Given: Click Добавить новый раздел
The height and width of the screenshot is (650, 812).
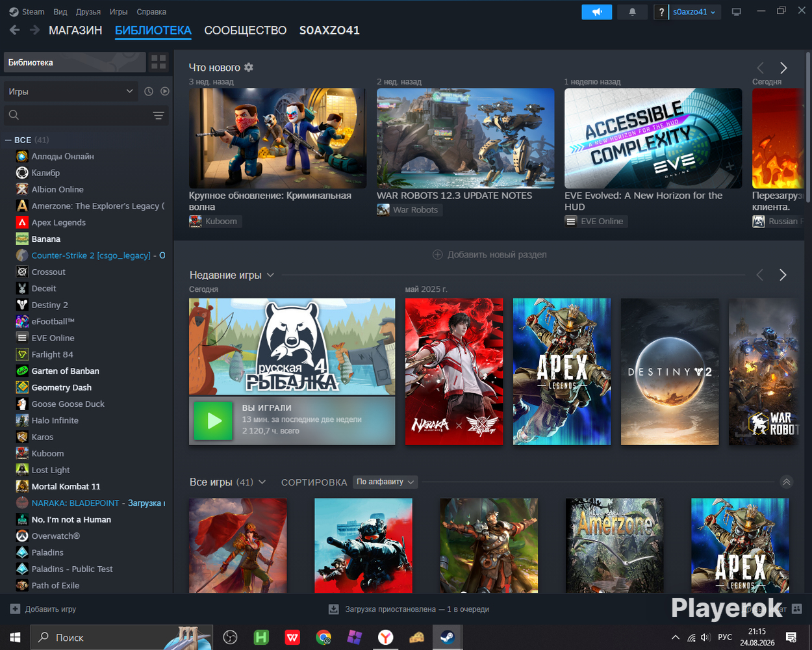Looking at the screenshot, I should point(490,255).
